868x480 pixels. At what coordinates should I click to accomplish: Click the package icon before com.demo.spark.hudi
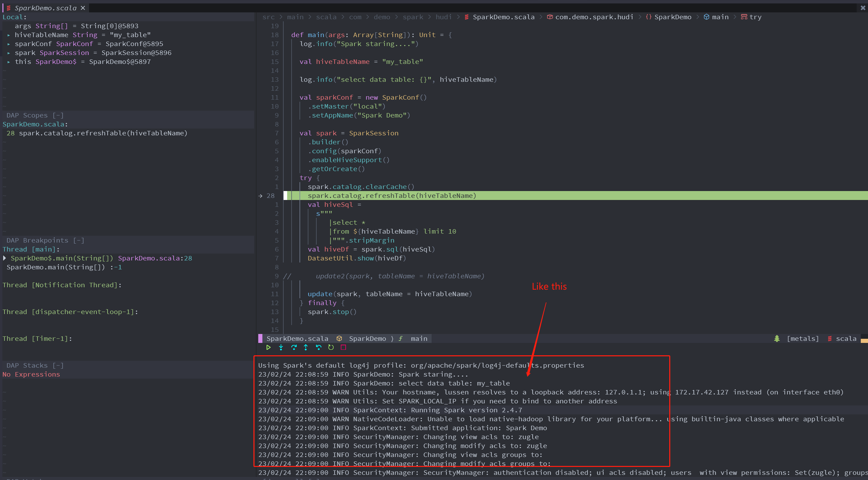(550, 17)
